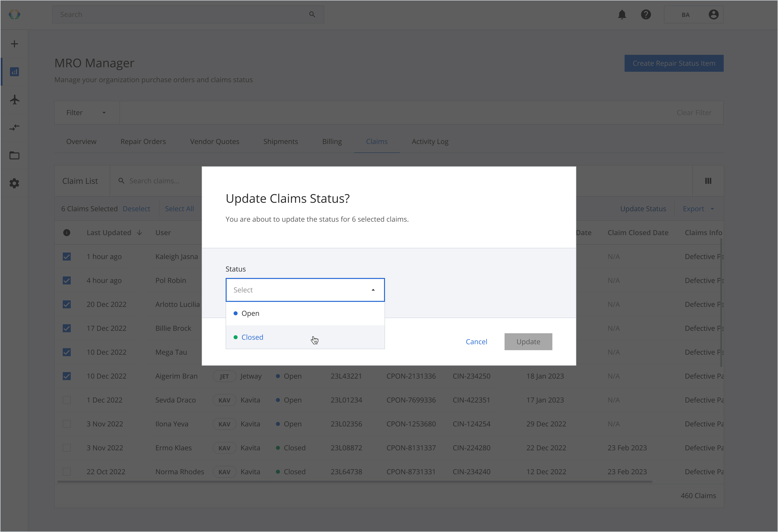The width and height of the screenshot is (778, 532).
Task: Click the vertical scrollbar beside the claims table
Action: tap(721, 302)
